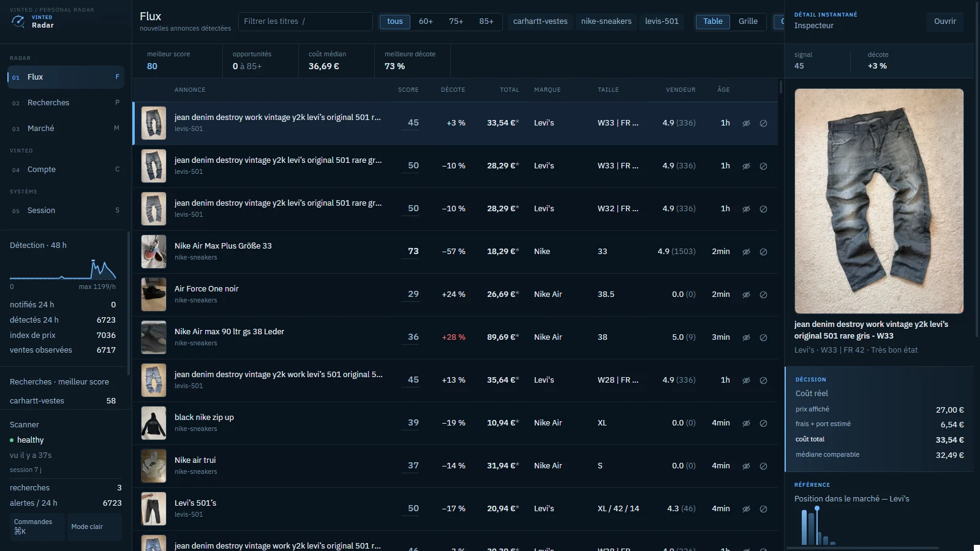980x551 pixels.
Task: Block the Nike Air max 90 ltr listing
Action: click(x=763, y=337)
